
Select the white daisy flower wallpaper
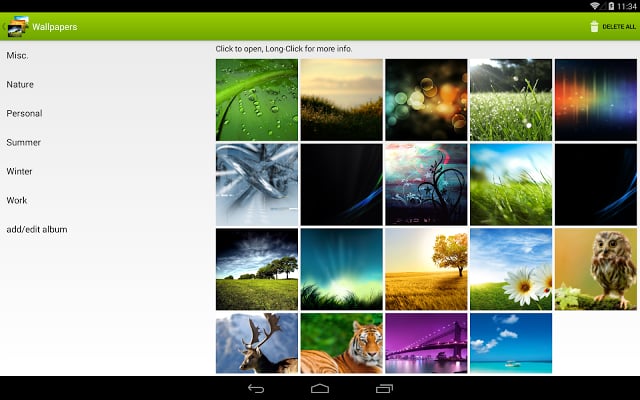tap(511, 269)
